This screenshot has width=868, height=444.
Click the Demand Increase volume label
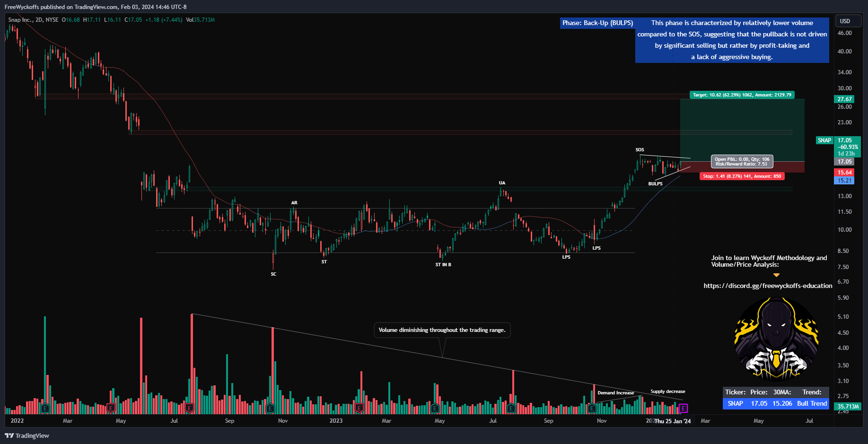(x=615, y=393)
